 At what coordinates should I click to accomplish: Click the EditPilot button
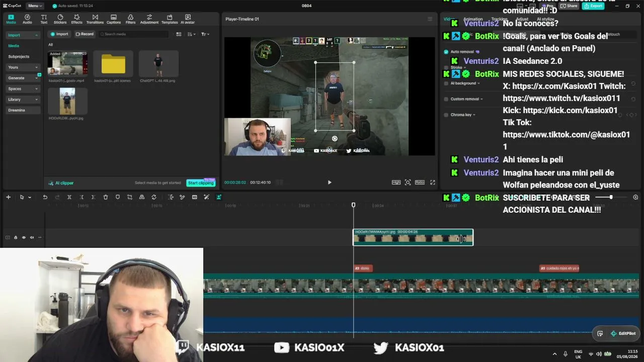tap(623, 333)
